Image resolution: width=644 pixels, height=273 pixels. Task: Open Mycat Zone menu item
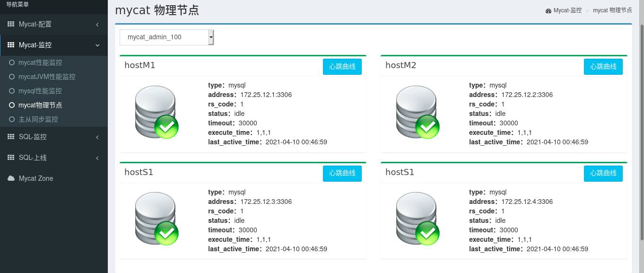coord(54,178)
